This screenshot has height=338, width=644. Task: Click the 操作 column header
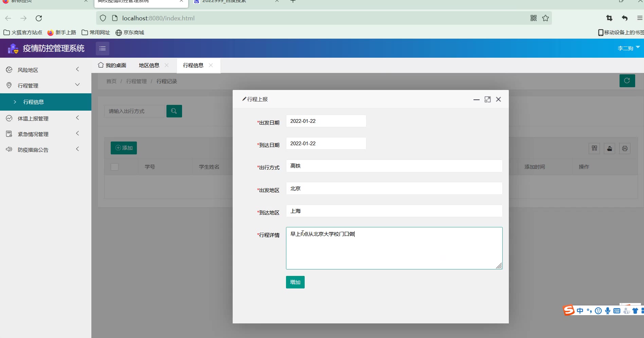pyautogui.click(x=584, y=167)
